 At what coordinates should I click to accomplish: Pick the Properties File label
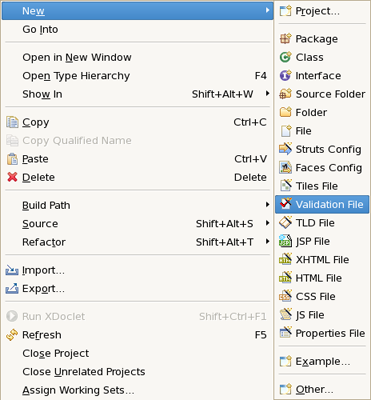[330, 333]
